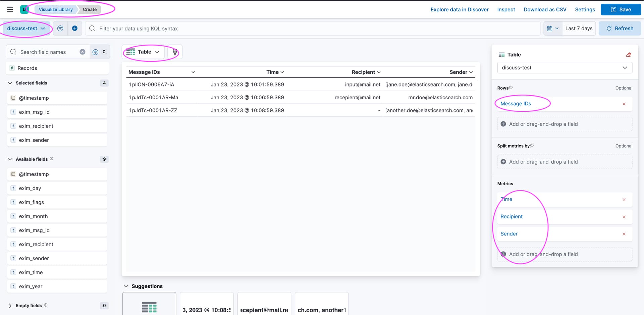
Task: Click the Create breadcrumb
Action: [90, 9]
